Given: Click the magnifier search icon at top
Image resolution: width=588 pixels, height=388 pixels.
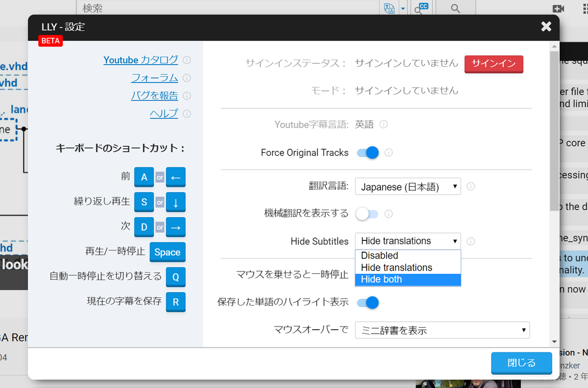Looking at the screenshot, I should (x=455, y=9).
